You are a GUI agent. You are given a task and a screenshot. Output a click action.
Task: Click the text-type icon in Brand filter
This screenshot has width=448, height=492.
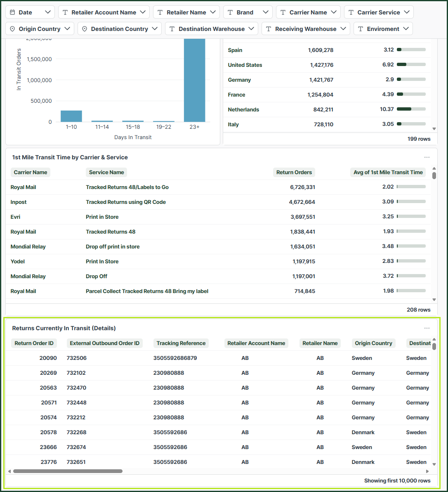point(230,12)
